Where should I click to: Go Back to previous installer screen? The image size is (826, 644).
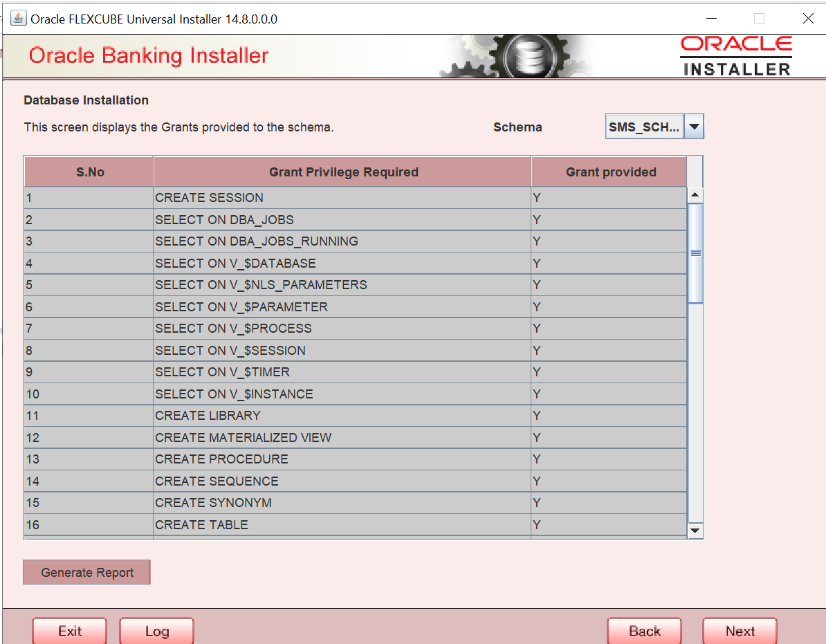point(644,631)
